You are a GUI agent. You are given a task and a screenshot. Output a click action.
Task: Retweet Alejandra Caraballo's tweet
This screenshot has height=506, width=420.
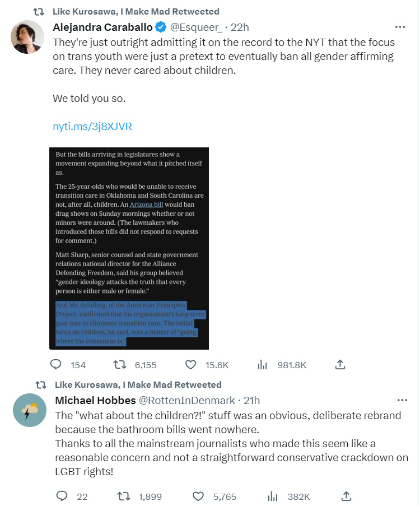tap(120, 365)
